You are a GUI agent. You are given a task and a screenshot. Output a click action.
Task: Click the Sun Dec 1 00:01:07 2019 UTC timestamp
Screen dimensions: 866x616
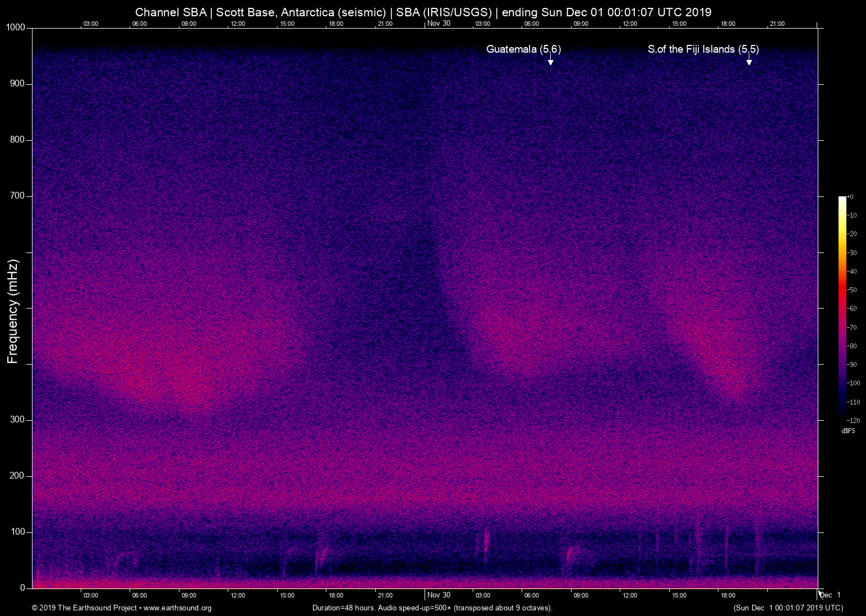tap(788, 608)
